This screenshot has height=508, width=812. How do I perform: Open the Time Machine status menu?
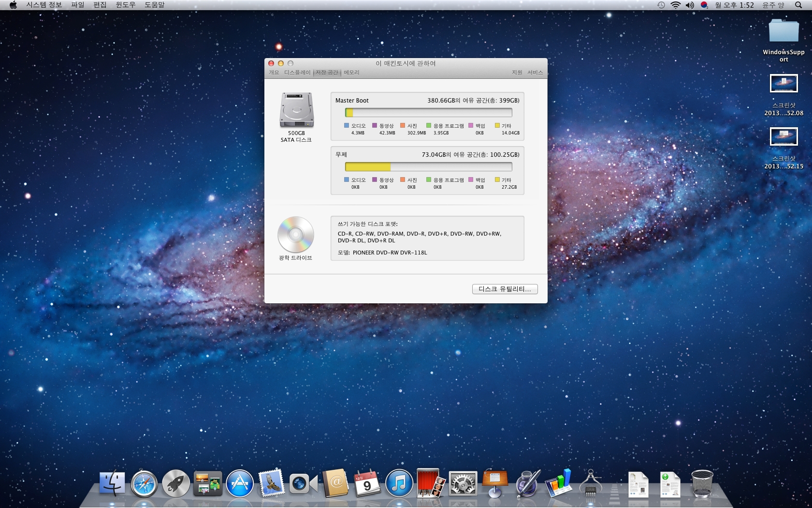click(661, 5)
